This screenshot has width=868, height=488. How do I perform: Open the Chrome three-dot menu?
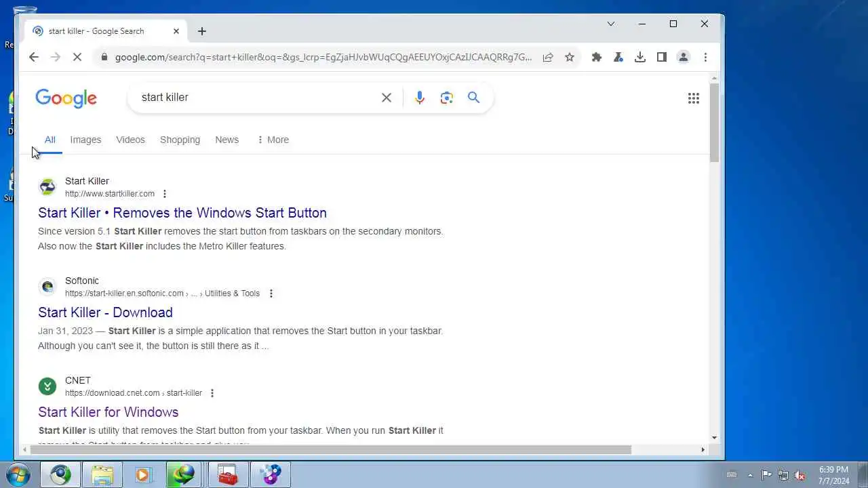pyautogui.click(x=705, y=58)
